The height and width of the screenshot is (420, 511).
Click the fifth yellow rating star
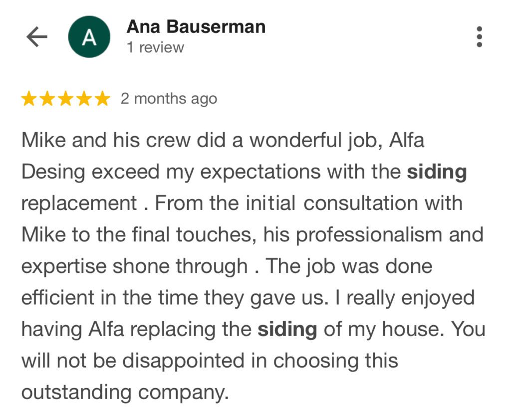pos(102,99)
